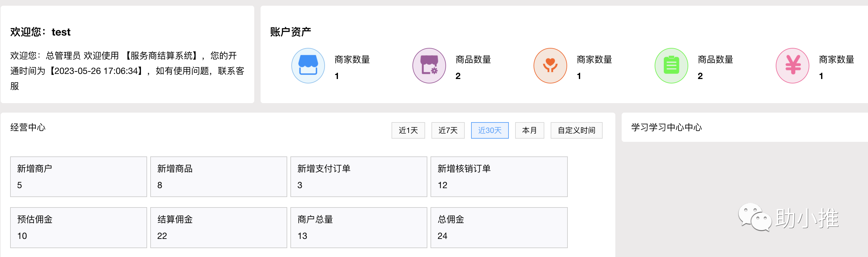868x257 pixels.
Task: Click the 新增商品 stat card
Action: pyautogui.click(x=218, y=176)
